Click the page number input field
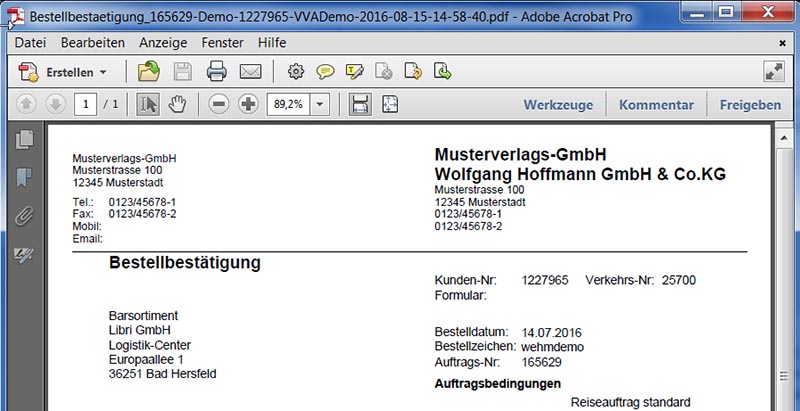 click(88, 105)
